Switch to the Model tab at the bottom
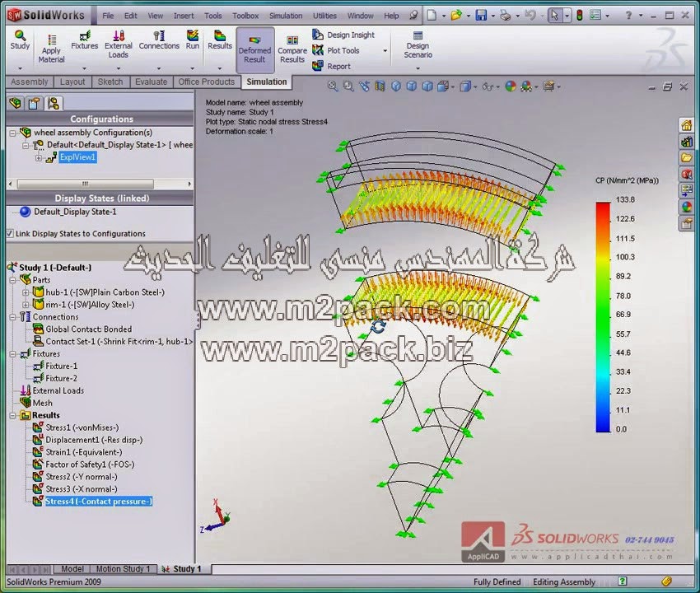This screenshot has width=700, height=593. 72,569
